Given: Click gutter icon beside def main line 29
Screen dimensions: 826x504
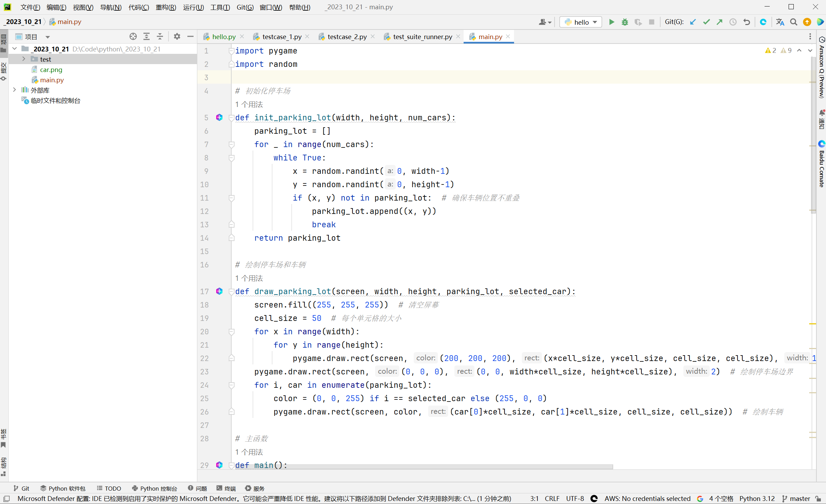Looking at the screenshot, I should [x=219, y=465].
